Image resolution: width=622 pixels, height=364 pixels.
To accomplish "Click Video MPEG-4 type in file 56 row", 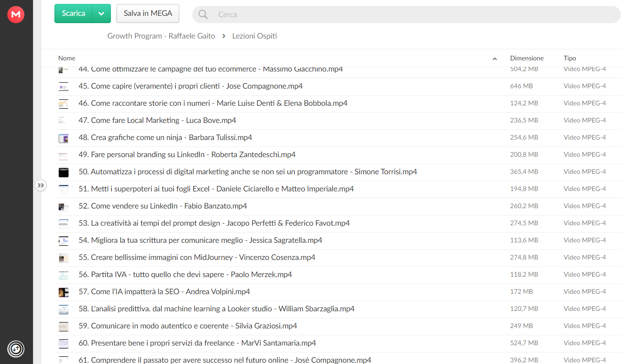I will point(585,274).
